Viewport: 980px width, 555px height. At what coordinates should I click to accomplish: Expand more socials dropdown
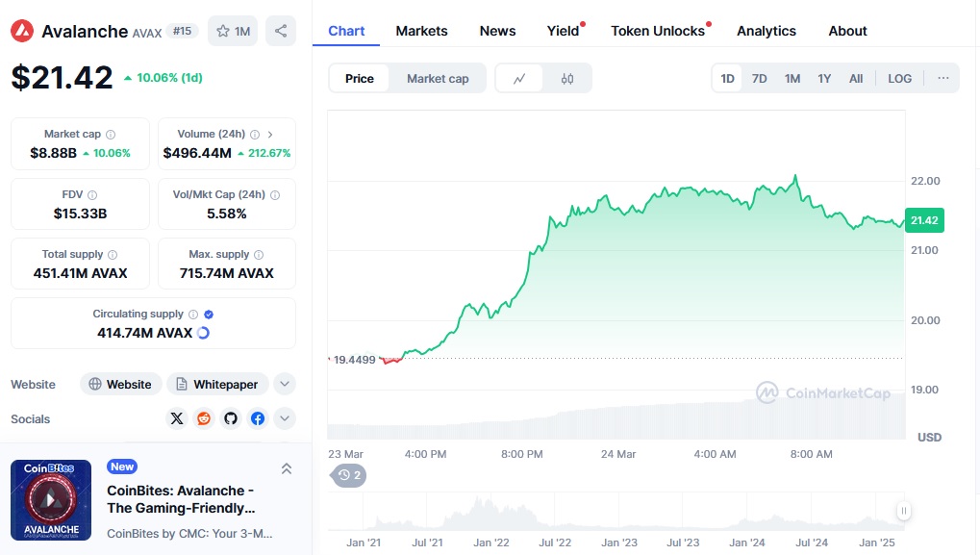285,418
